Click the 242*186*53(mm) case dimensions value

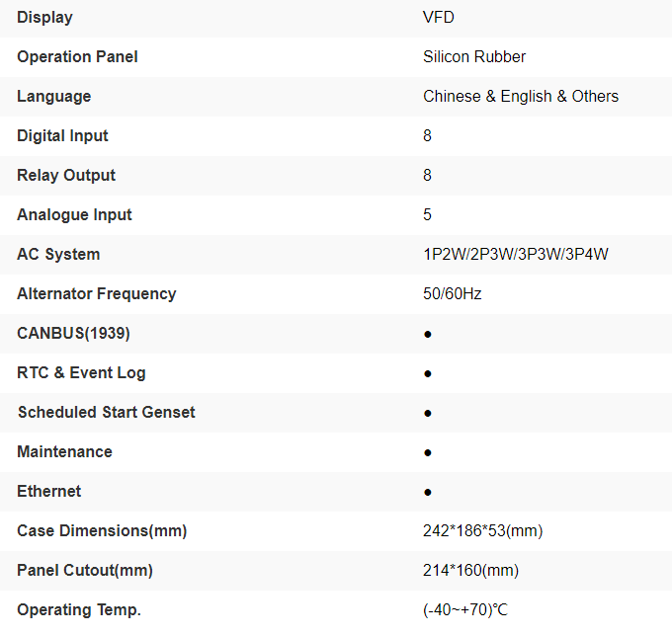coord(482,530)
